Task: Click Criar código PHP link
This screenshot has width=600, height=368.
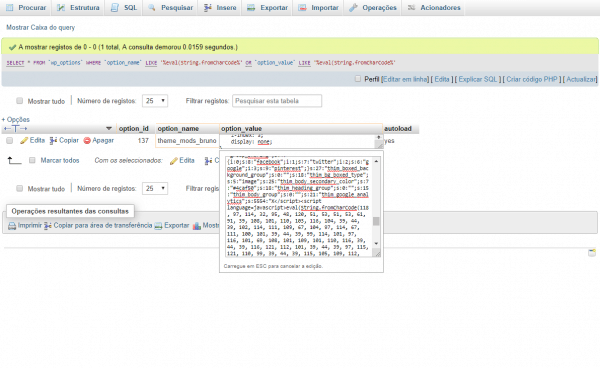Action: coord(532,79)
